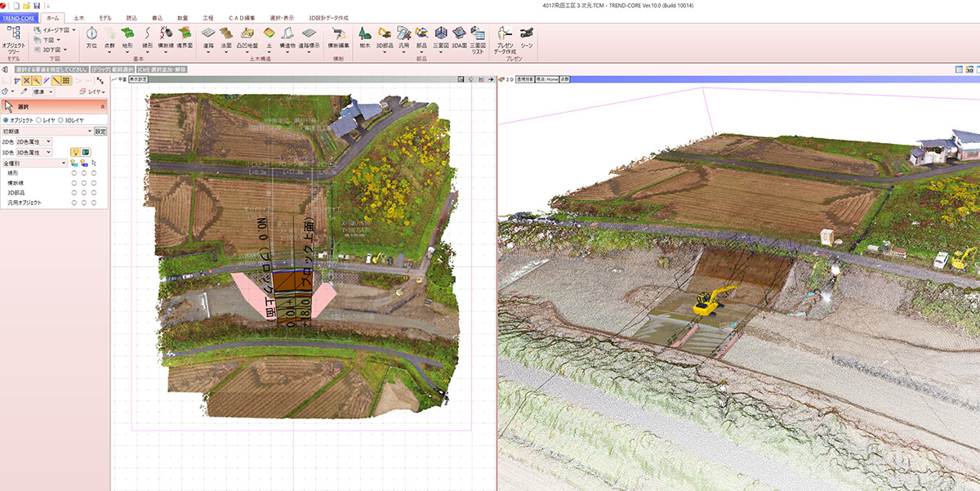Switch to the 土木 ribbon tab
The height and width of the screenshot is (491, 980).
pos(78,16)
